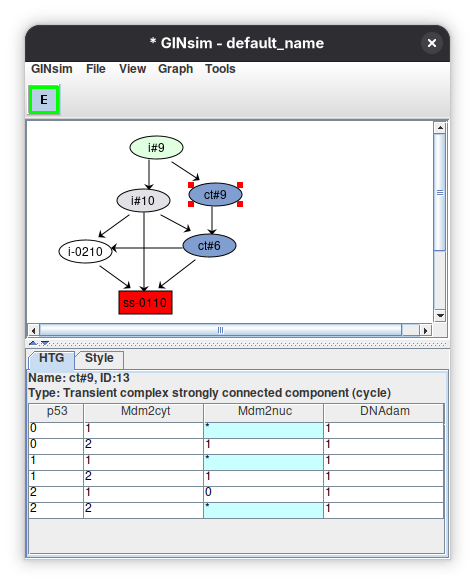Image resolution: width=475 pixels, height=584 pixels.
Task: Select the i-0210 graph node
Action: pos(85,252)
